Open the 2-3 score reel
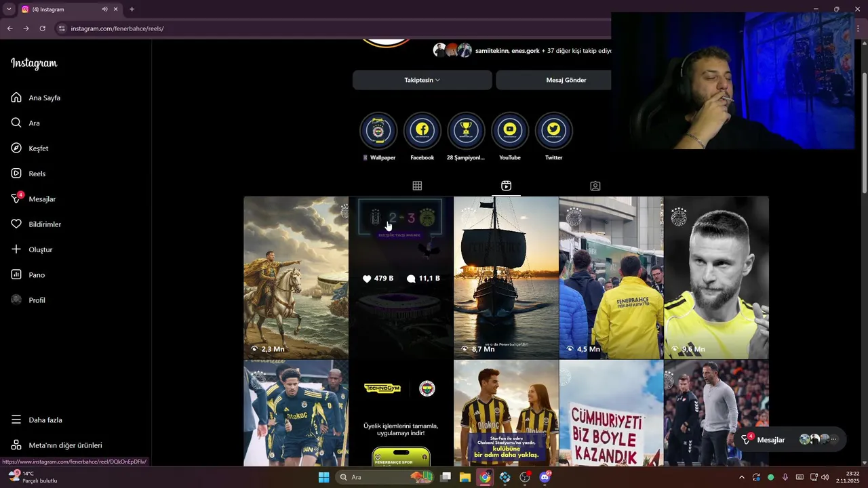The height and width of the screenshot is (488, 868). [x=401, y=278]
